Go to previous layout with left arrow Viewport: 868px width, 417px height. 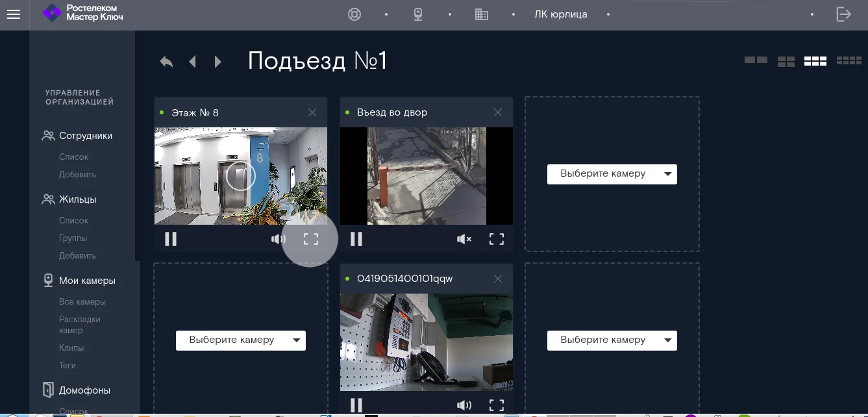tap(192, 62)
